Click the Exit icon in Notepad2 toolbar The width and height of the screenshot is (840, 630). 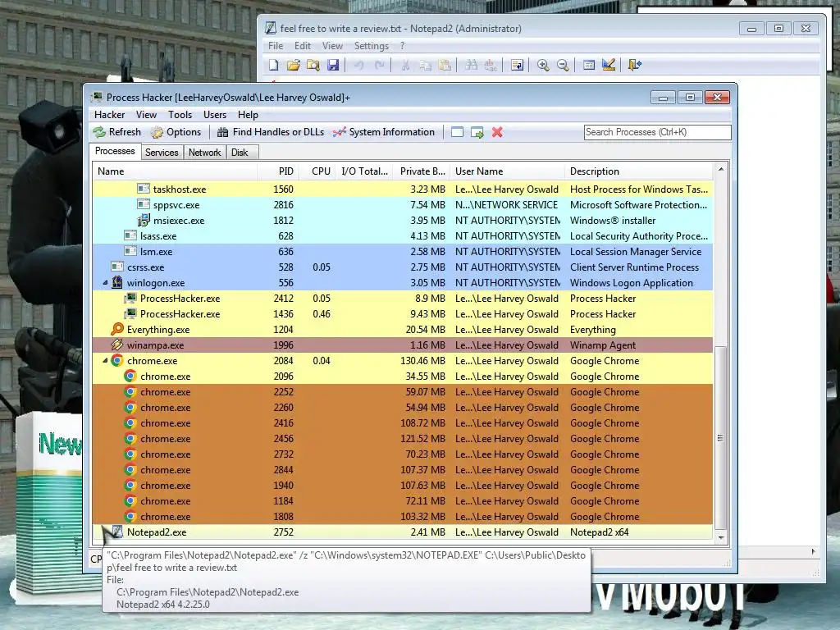coord(635,66)
